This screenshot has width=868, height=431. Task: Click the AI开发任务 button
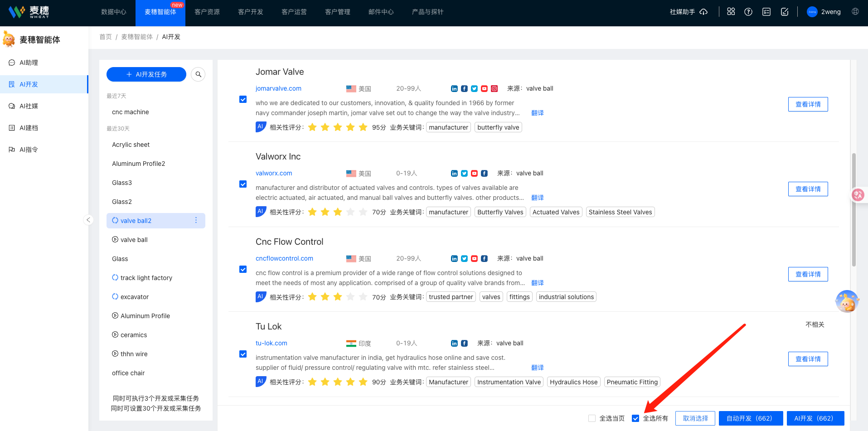(146, 74)
